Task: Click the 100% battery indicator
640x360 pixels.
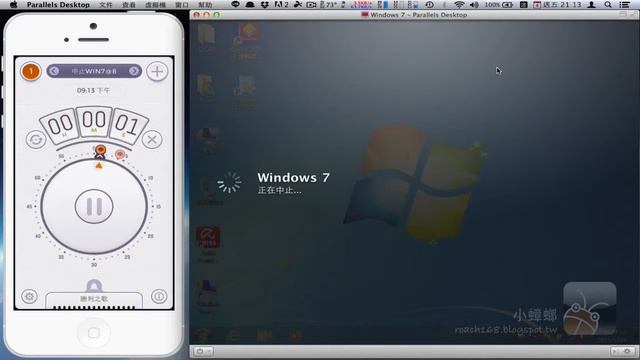Action: (499, 5)
